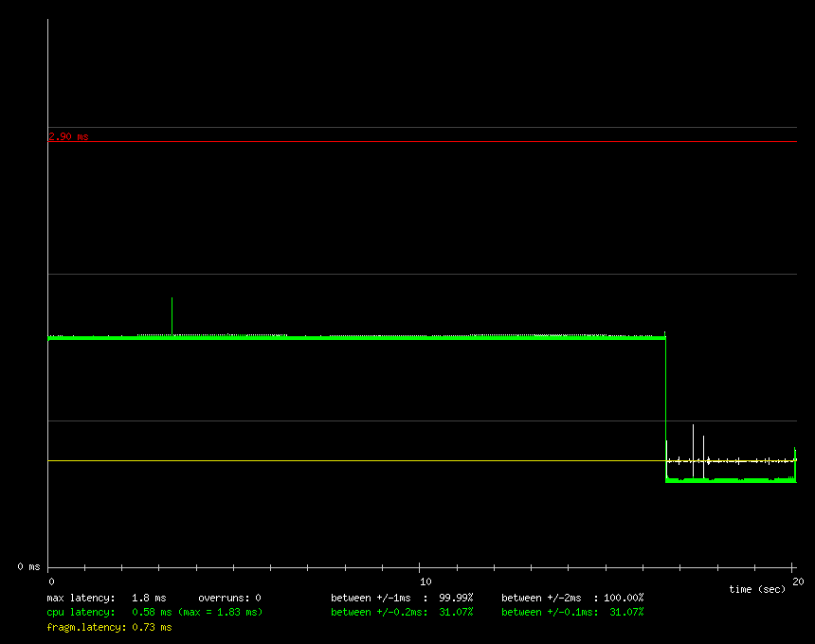Select the 10 second x-axis tick label
The height and width of the screenshot is (644, 815).
[x=426, y=581]
